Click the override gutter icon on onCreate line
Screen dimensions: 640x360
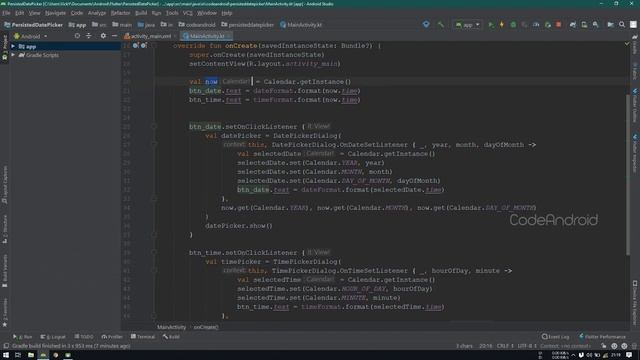pos(136,46)
